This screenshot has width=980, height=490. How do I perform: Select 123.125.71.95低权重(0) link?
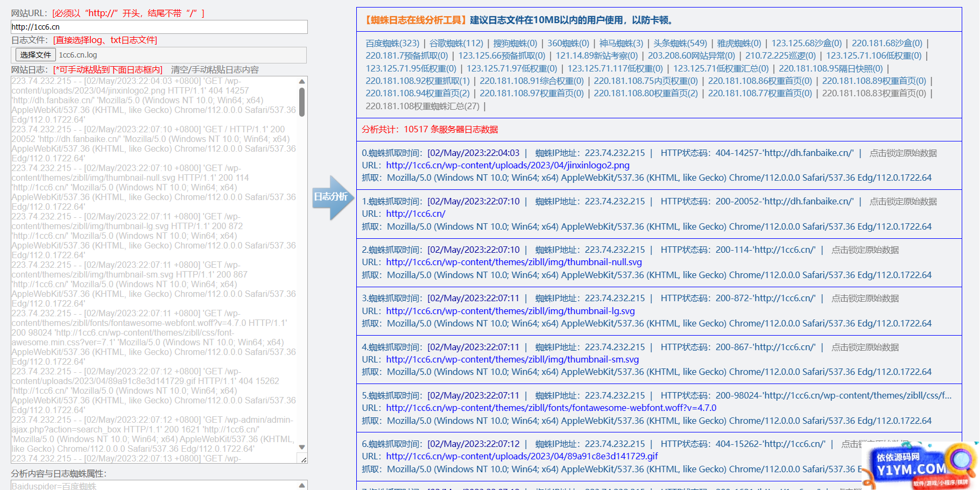[411, 68]
